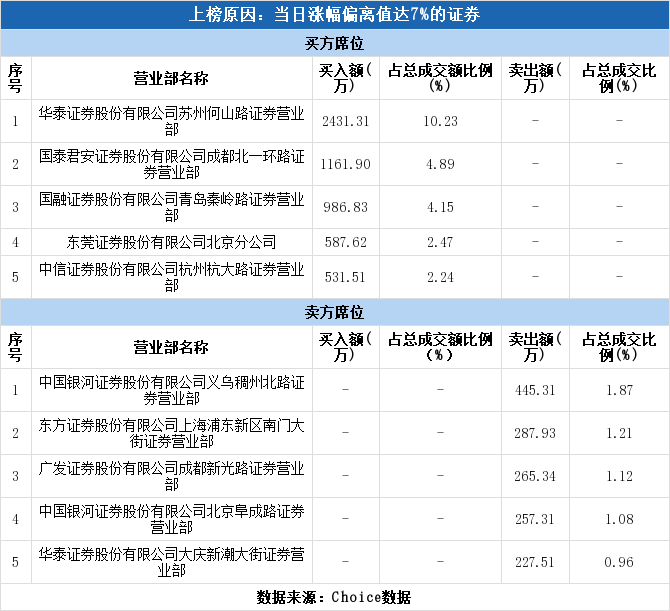670x611 pixels.
Task: Click the 营业部名称 header in buyer table
Action: [171, 78]
